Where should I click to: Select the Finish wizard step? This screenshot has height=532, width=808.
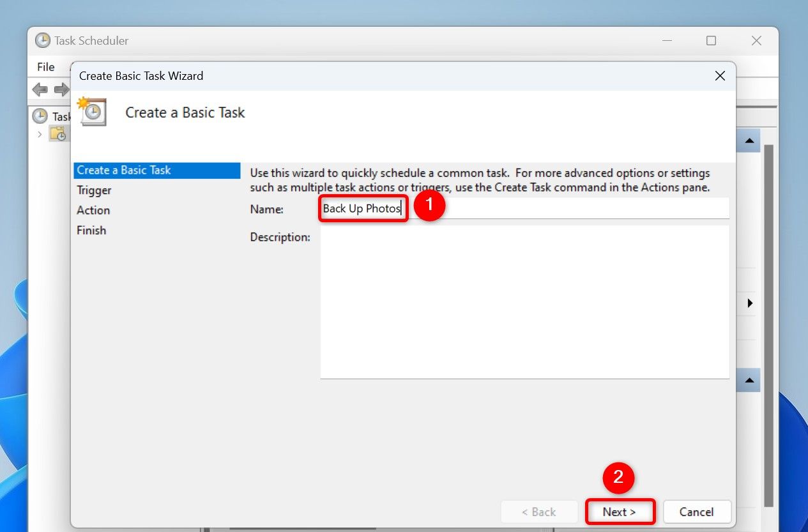[91, 230]
